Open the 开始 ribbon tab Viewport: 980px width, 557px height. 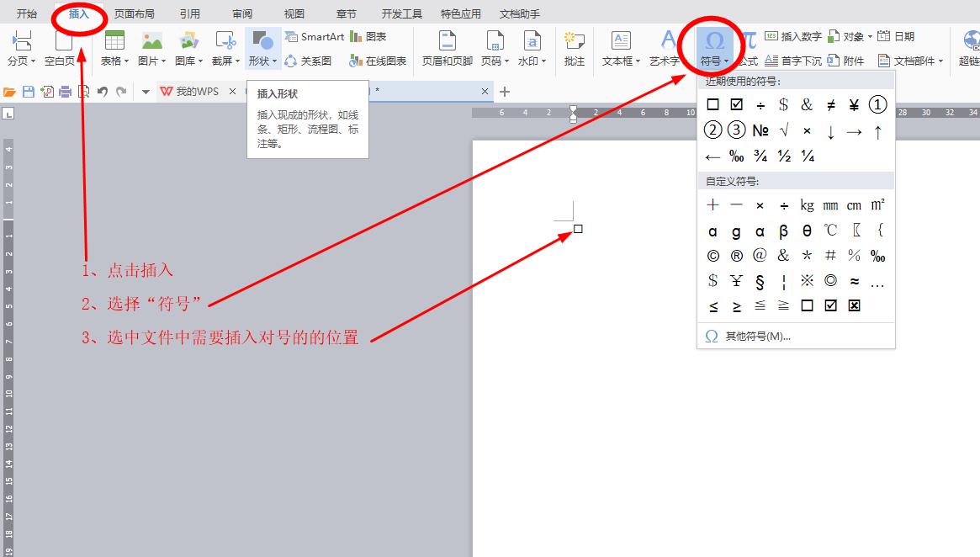pyautogui.click(x=26, y=13)
